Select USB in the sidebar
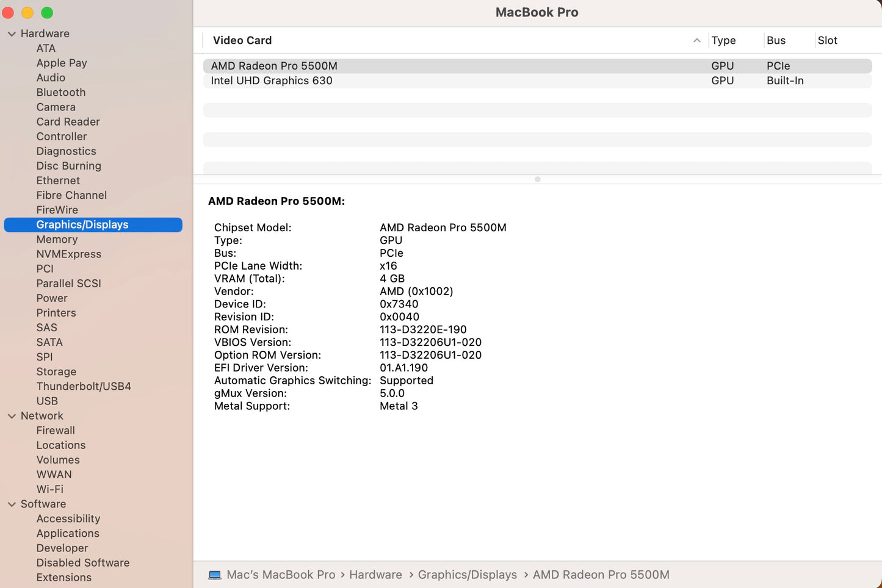This screenshot has height=588, width=882. pos(47,401)
